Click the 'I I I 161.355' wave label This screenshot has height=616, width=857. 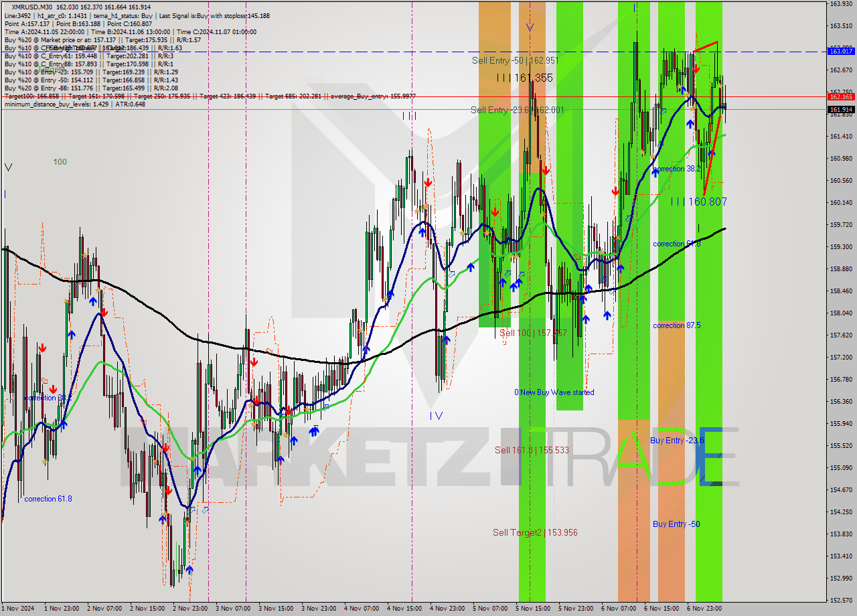tap(525, 78)
